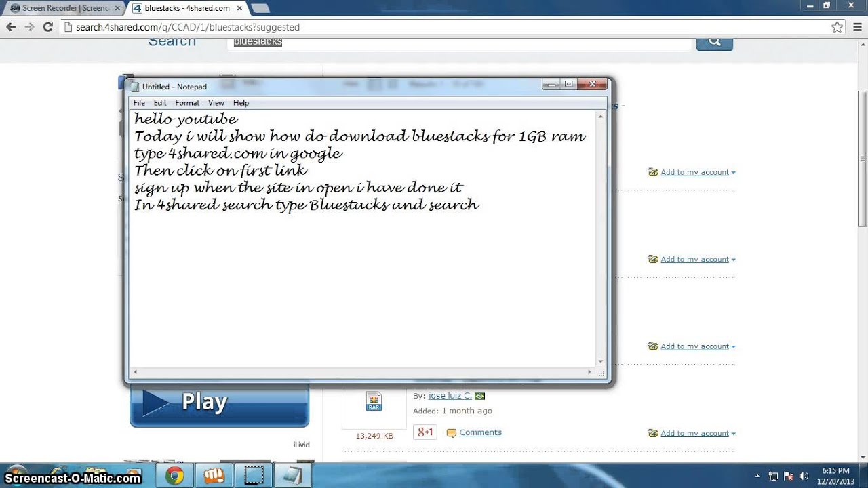Screen dimensions: 868x488
Task: Click the '13,249 KB' file size text
Action: click(x=374, y=436)
